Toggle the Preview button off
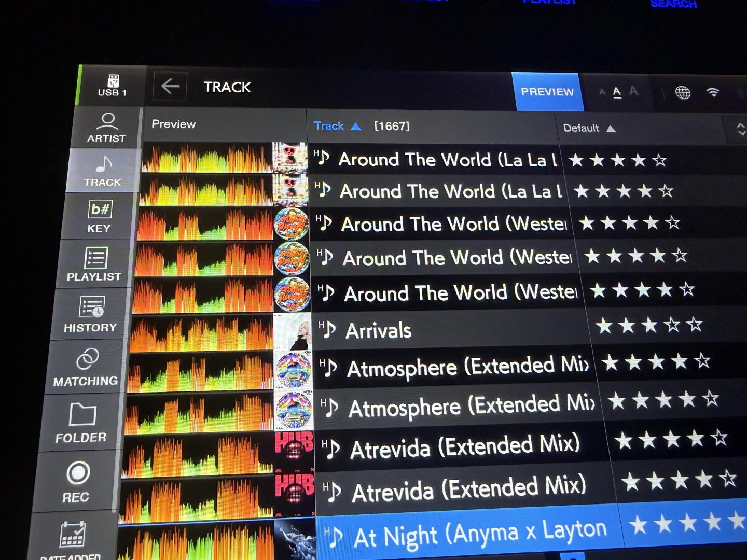This screenshot has width=747, height=560. tap(547, 92)
